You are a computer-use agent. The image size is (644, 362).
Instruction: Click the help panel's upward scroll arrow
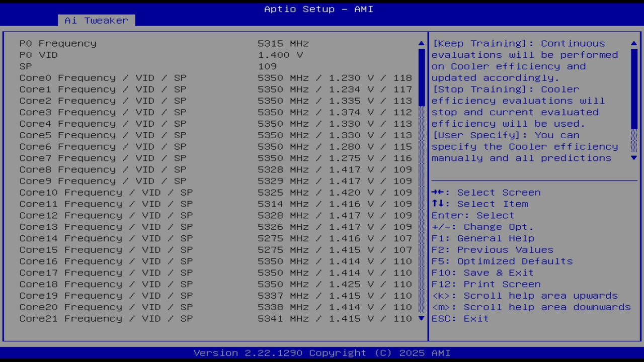(x=633, y=43)
